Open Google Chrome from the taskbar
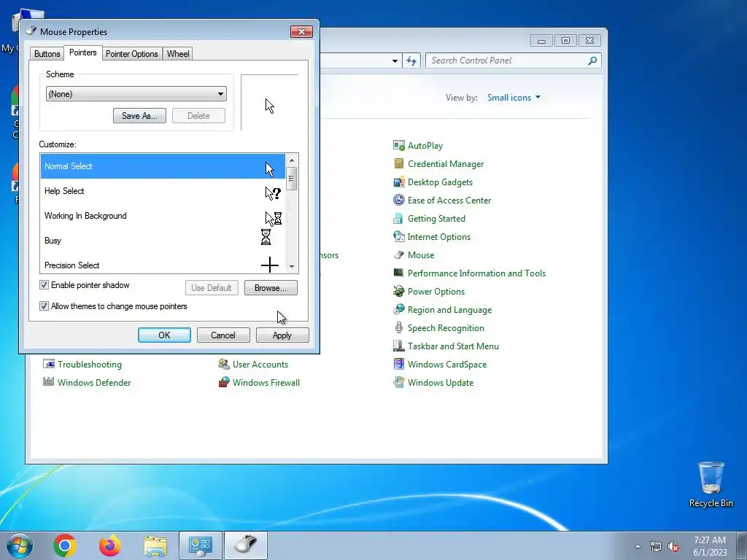Viewport: 747px width, 560px height. [65, 545]
